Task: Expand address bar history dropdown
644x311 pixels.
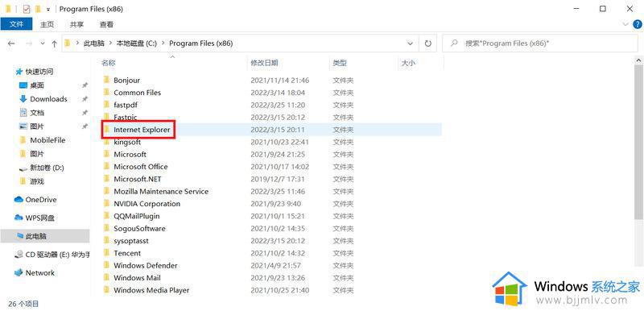Action: pos(410,44)
